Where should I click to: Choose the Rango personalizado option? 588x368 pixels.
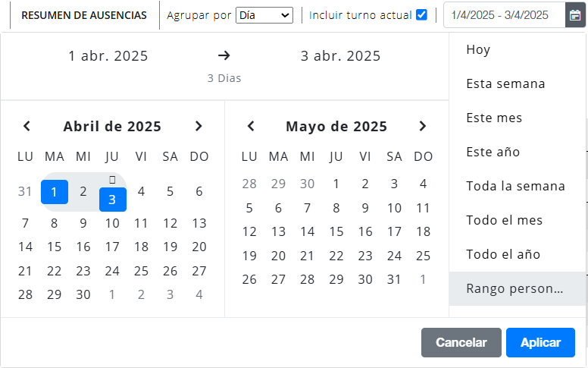point(517,289)
